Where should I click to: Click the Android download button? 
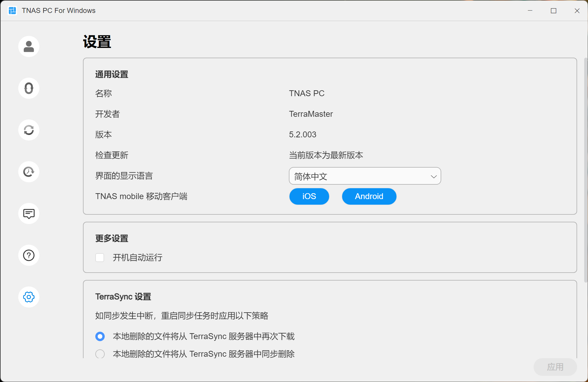tap(369, 196)
